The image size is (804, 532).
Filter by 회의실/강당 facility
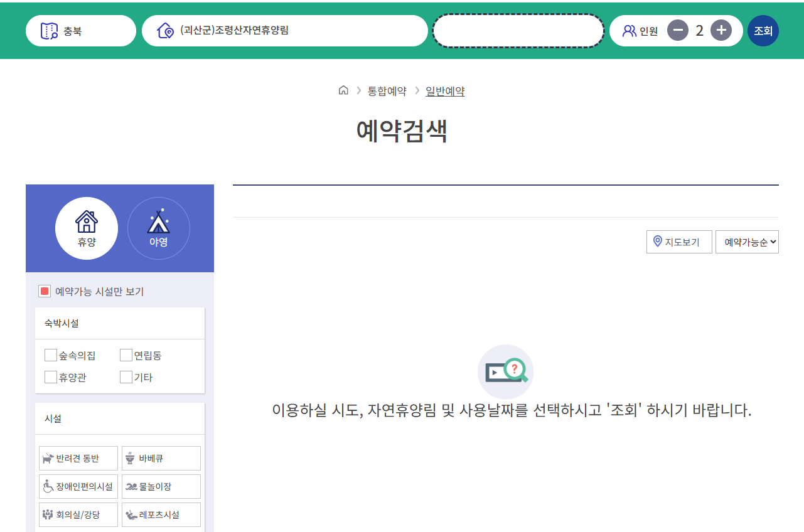tap(78, 514)
